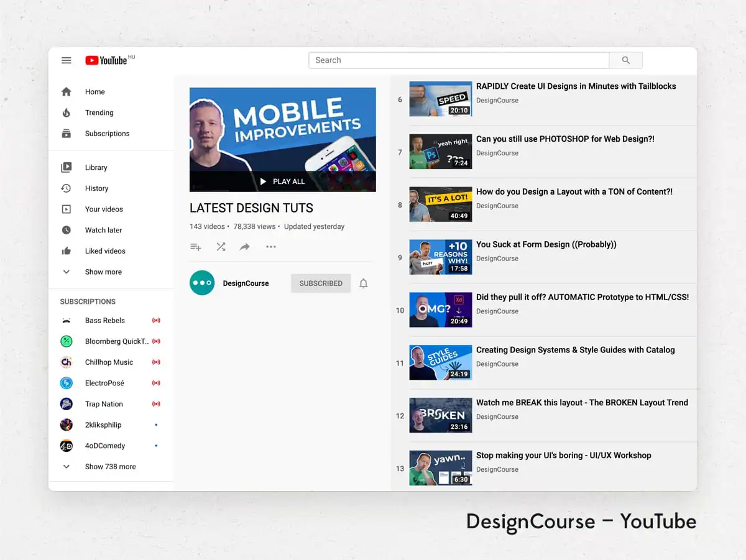This screenshot has width=746, height=560.
Task: Save the playlist using the add icon
Action: coord(196,247)
